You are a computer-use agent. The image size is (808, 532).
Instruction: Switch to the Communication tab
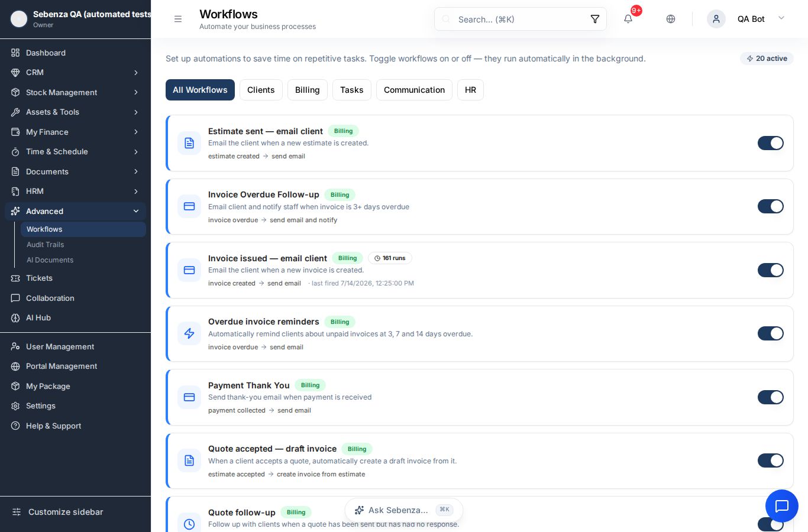click(414, 90)
